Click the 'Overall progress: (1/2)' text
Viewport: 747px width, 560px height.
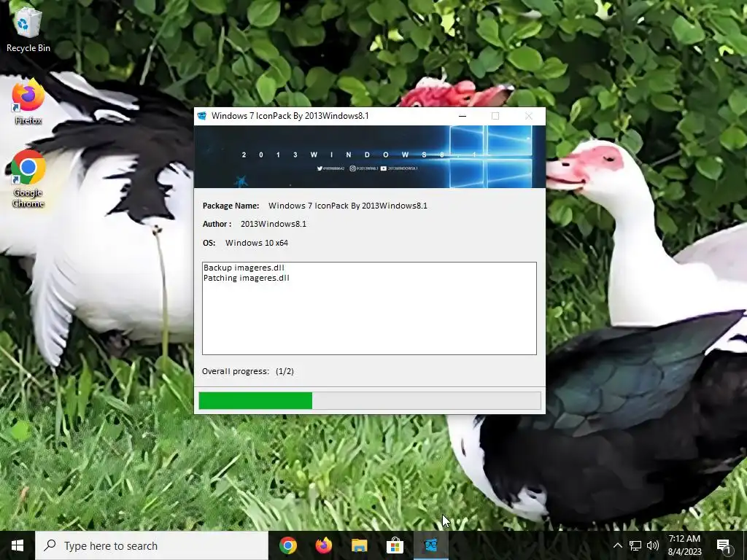point(248,371)
